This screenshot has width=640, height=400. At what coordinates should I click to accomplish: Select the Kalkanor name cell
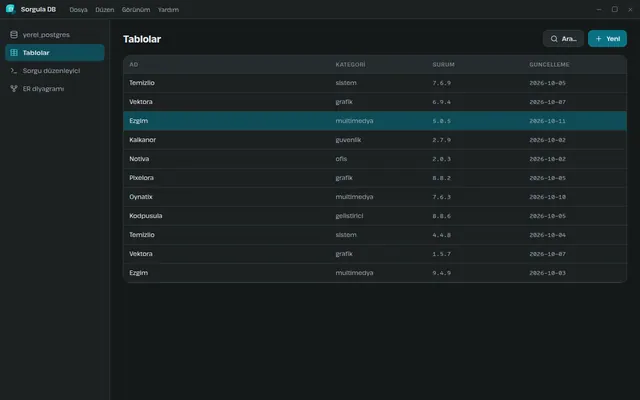pyautogui.click(x=142, y=140)
